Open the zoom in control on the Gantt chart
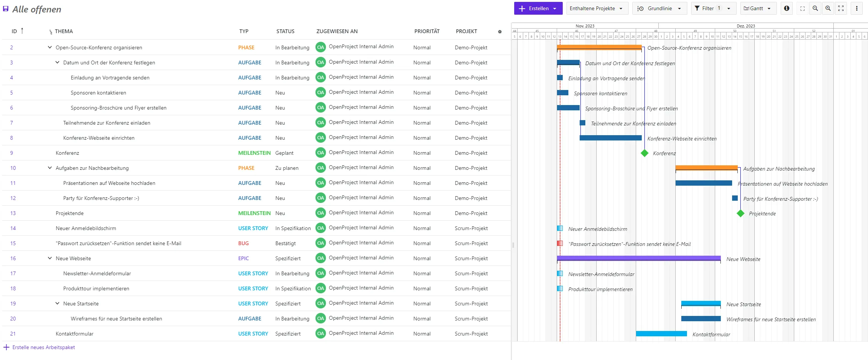This screenshot has height=360, width=868. 828,8
